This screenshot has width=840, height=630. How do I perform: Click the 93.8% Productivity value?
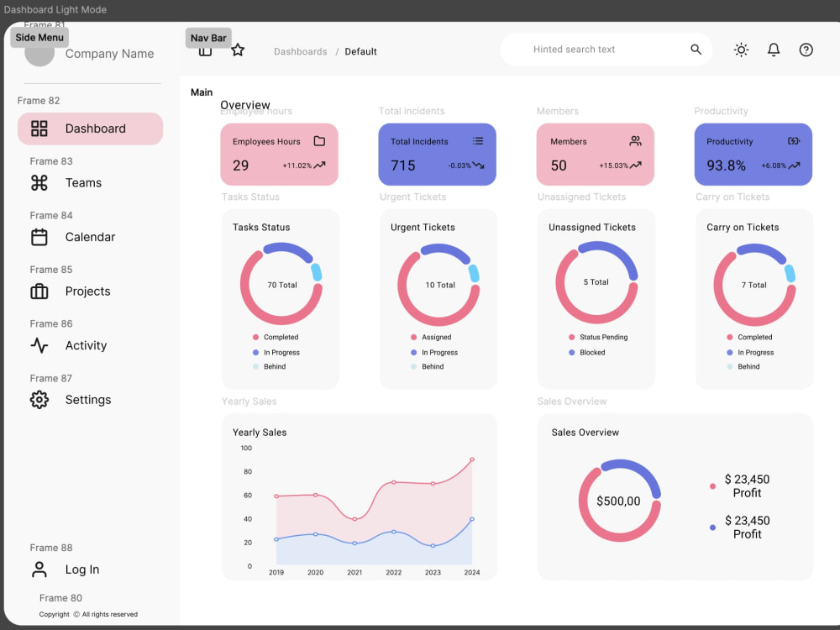tap(726, 165)
